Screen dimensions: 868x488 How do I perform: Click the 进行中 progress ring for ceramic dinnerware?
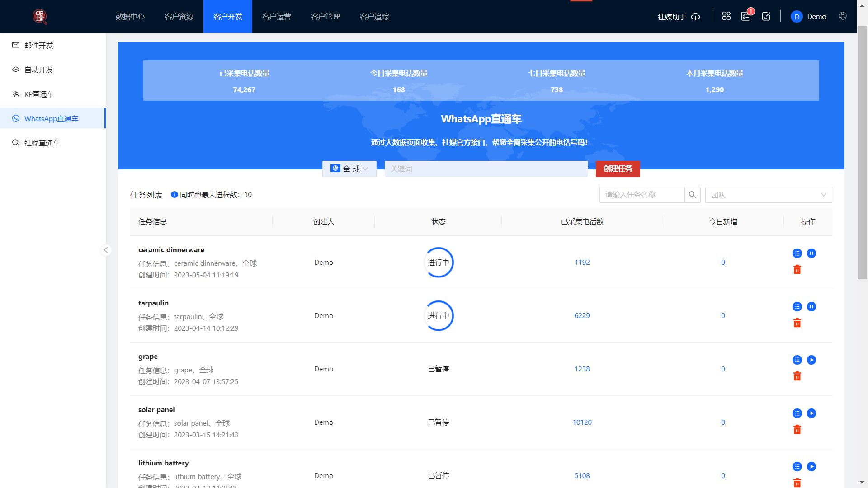(x=439, y=263)
